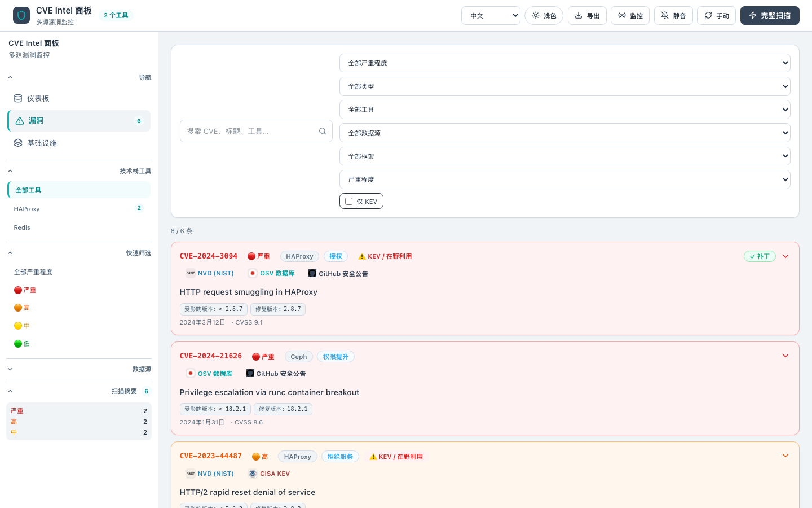Click CISA KEV source on CVE-2023-44487
The width and height of the screenshot is (812, 508).
click(x=269, y=474)
